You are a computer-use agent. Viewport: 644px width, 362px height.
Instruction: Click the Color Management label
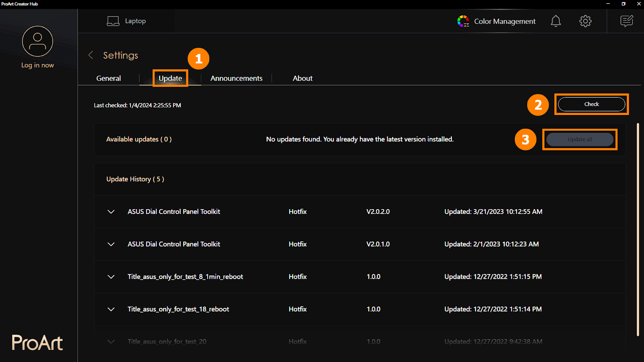tap(505, 21)
